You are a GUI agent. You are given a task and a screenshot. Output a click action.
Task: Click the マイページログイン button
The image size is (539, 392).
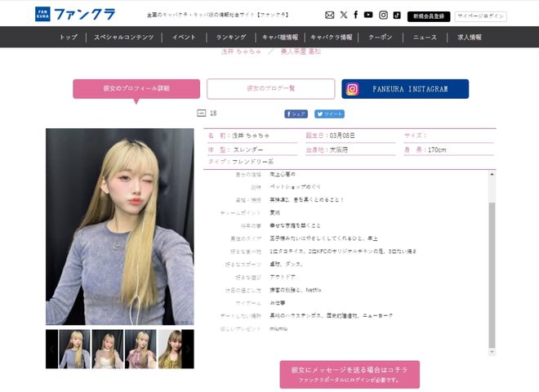pyautogui.click(x=480, y=16)
